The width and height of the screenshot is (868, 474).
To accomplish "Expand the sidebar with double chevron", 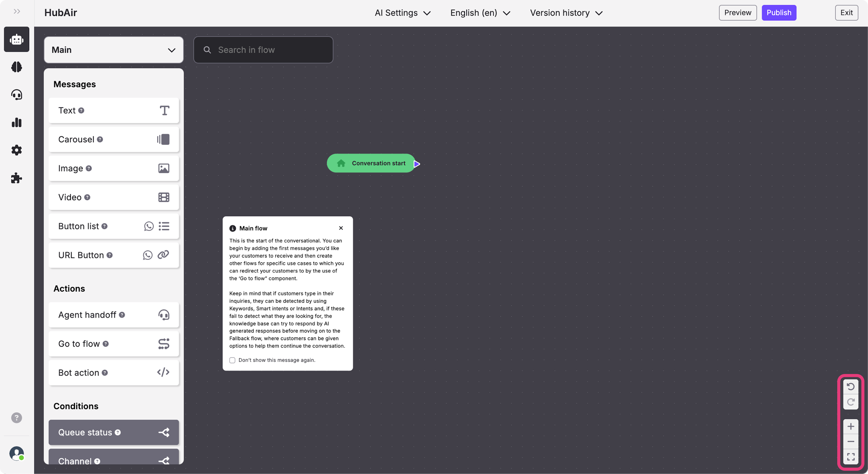I will [x=17, y=11].
